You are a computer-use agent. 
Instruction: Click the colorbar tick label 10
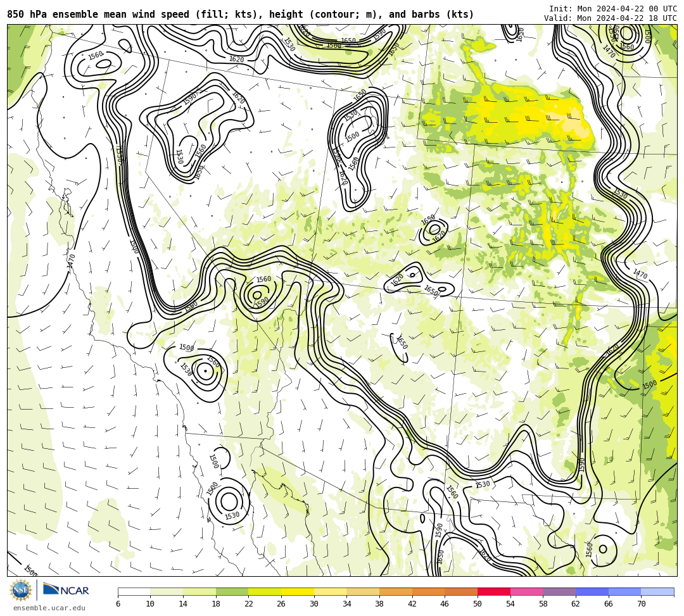(x=151, y=604)
